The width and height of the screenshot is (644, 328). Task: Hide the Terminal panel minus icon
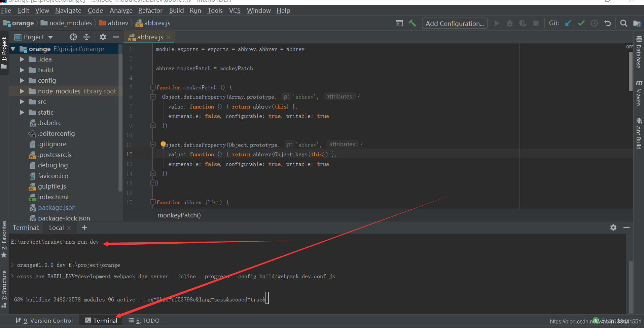pyautogui.click(x=627, y=228)
